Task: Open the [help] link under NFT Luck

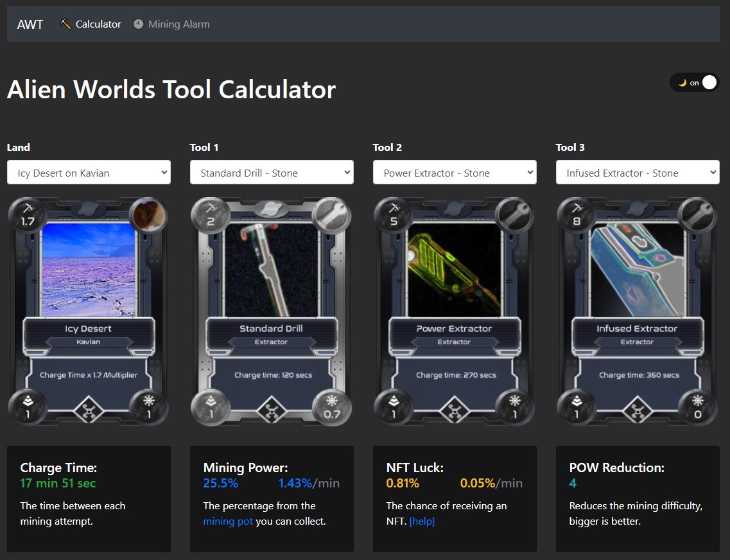Action: pyautogui.click(x=422, y=521)
